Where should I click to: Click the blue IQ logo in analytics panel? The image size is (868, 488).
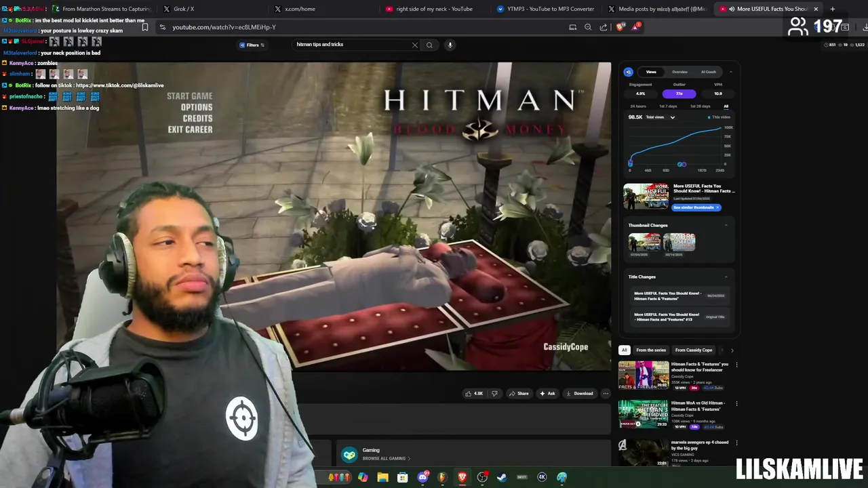(629, 72)
